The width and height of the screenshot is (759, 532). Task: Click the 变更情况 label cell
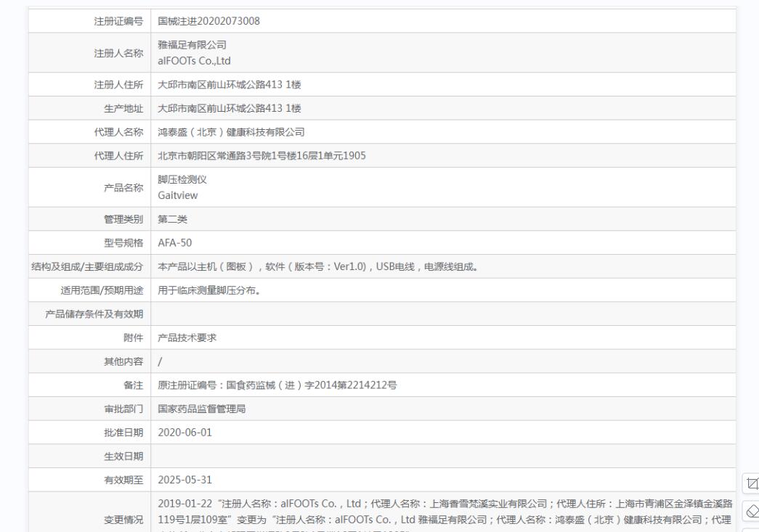pos(89,512)
